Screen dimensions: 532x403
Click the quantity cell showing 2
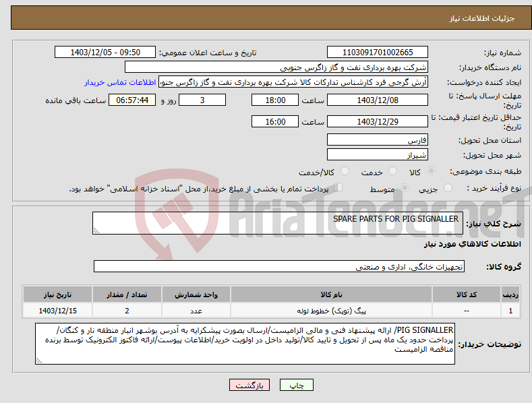[x=127, y=311]
